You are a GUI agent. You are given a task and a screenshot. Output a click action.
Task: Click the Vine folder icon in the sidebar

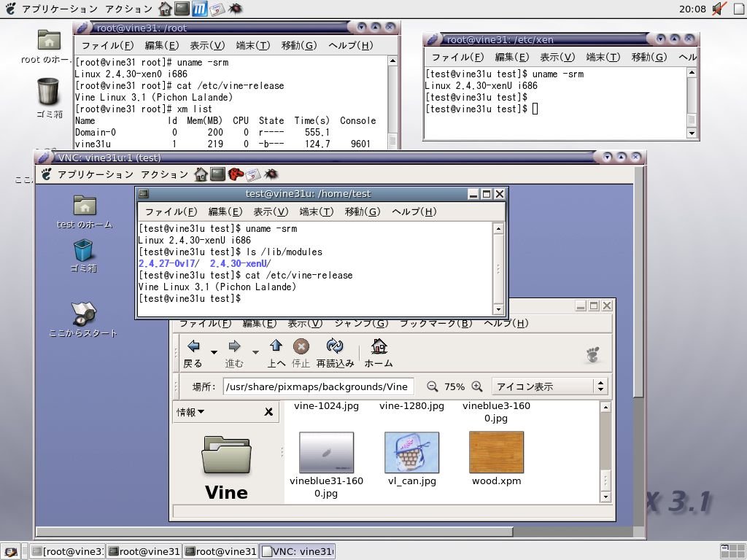pyautogui.click(x=226, y=455)
